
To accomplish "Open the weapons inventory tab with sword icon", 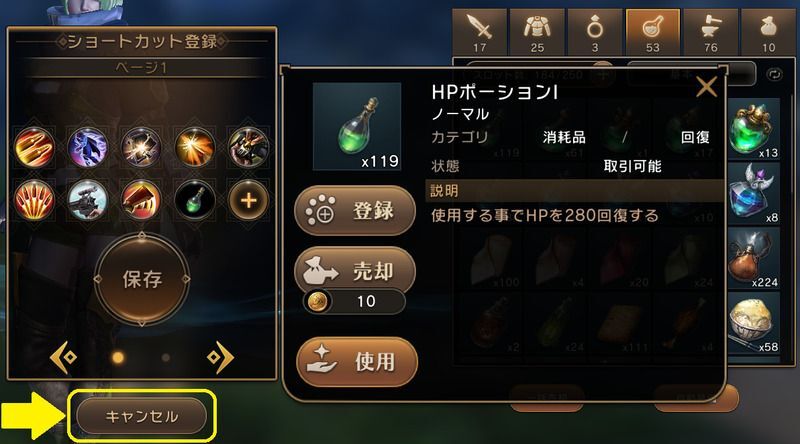I will [479, 32].
